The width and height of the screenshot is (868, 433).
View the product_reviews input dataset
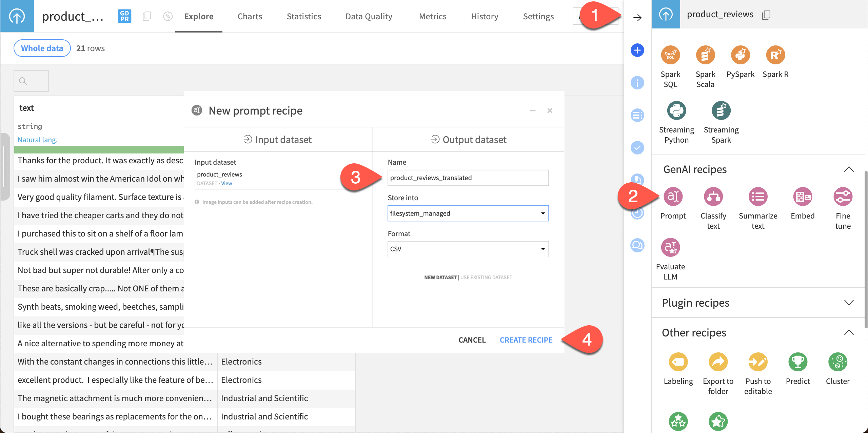[226, 183]
